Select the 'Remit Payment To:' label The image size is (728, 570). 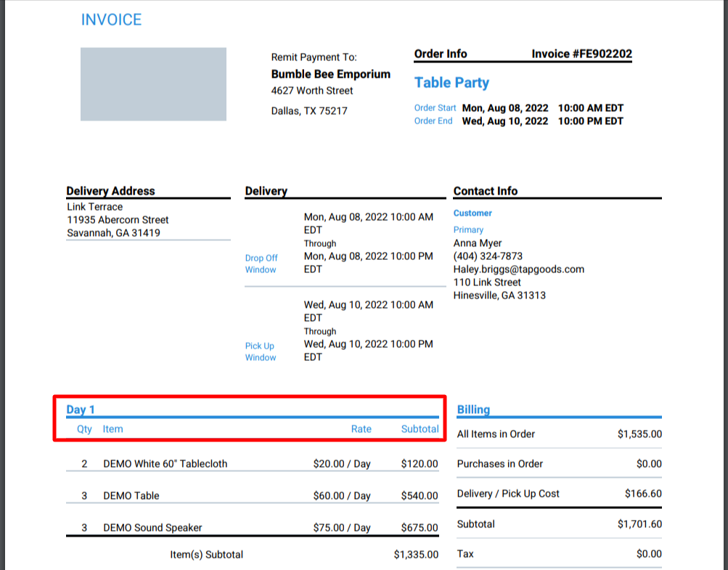point(314,57)
